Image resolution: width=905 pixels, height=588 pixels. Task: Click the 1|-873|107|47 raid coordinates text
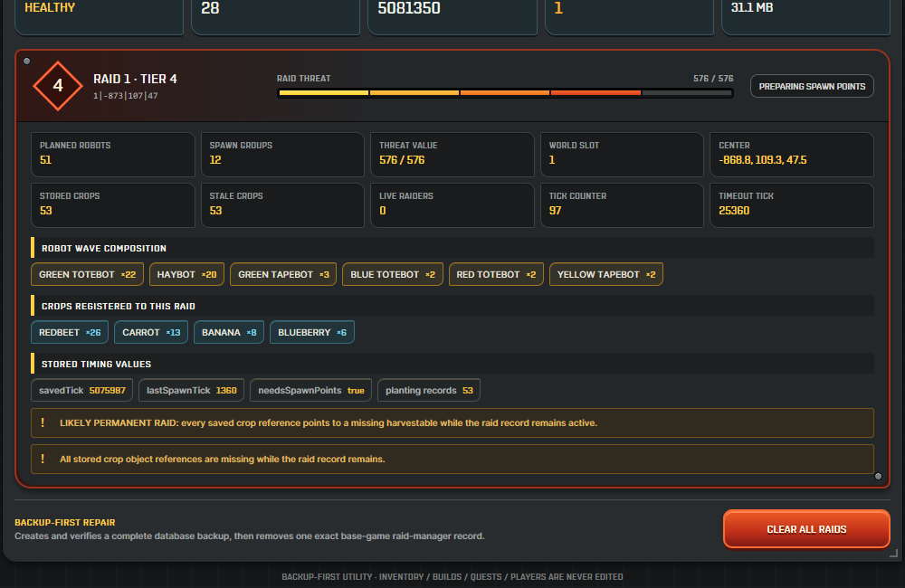coord(125,96)
